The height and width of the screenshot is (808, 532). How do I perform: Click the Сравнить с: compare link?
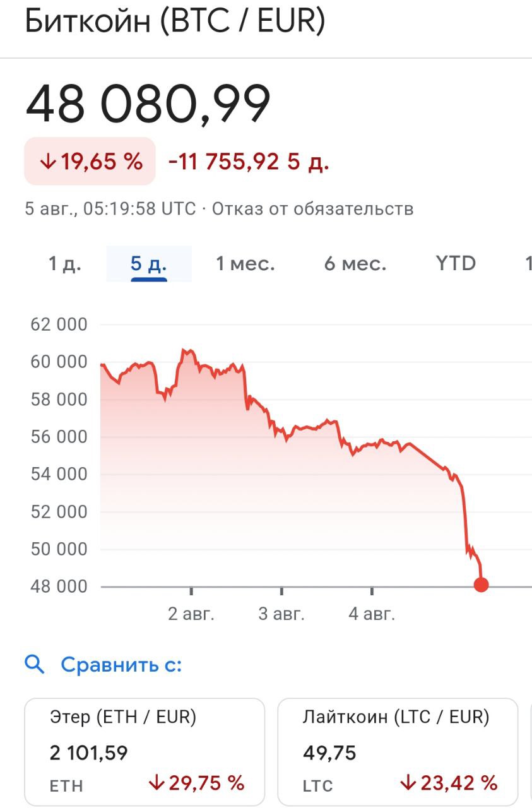point(121,664)
